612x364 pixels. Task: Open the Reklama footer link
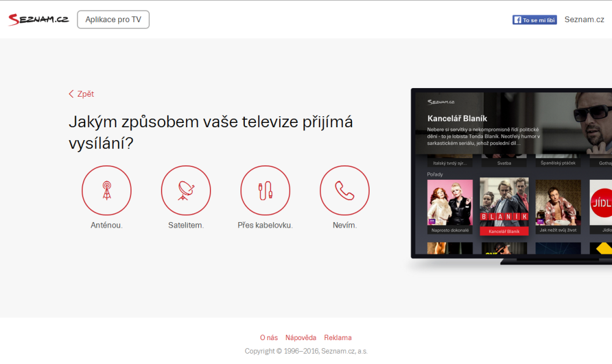tap(337, 337)
